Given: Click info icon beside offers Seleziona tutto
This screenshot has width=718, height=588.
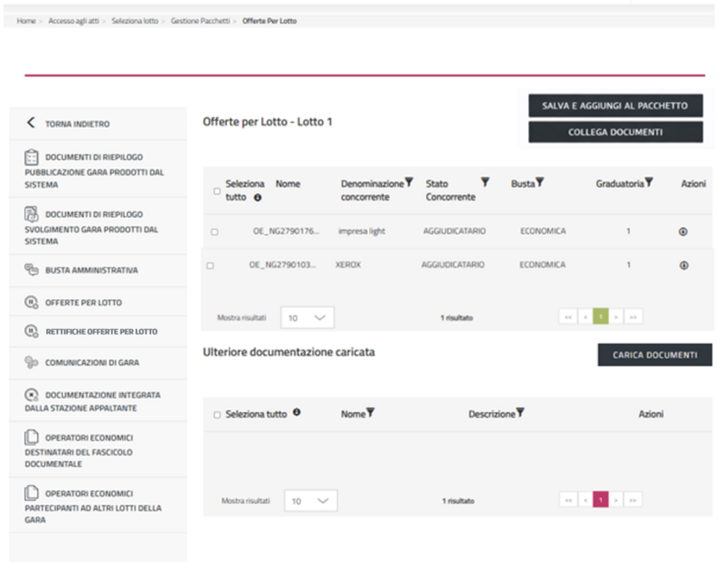Looking at the screenshot, I should (x=257, y=197).
